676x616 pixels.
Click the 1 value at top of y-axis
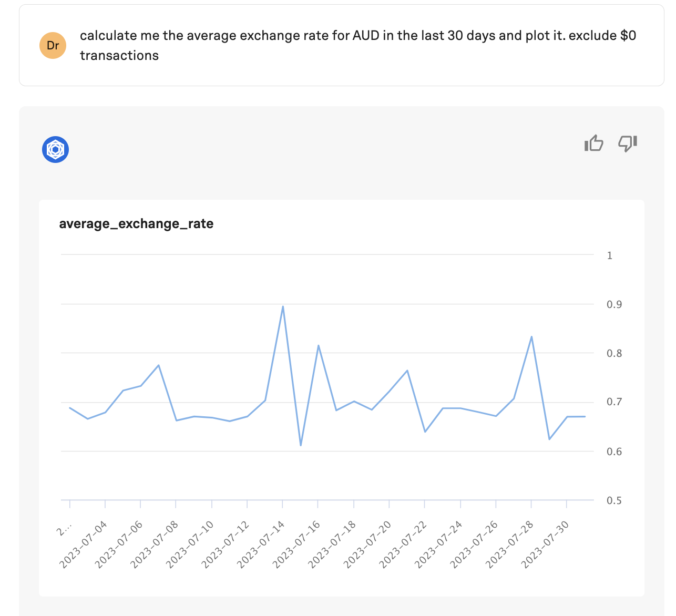pyautogui.click(x=610, y=255)
